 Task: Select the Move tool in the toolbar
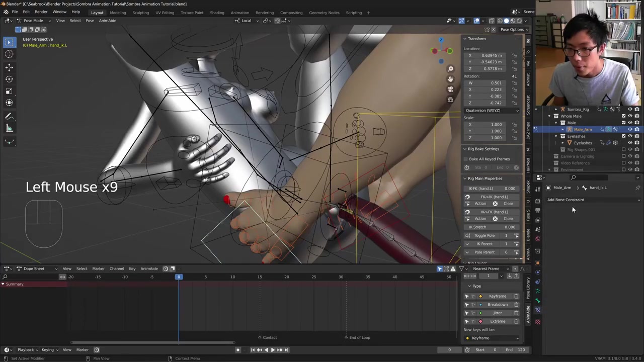pos(9,67)
